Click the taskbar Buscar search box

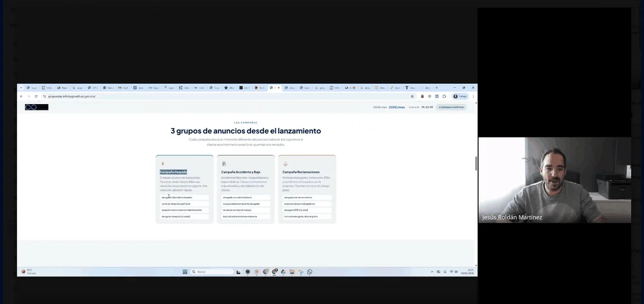click(x=212, y=272)
